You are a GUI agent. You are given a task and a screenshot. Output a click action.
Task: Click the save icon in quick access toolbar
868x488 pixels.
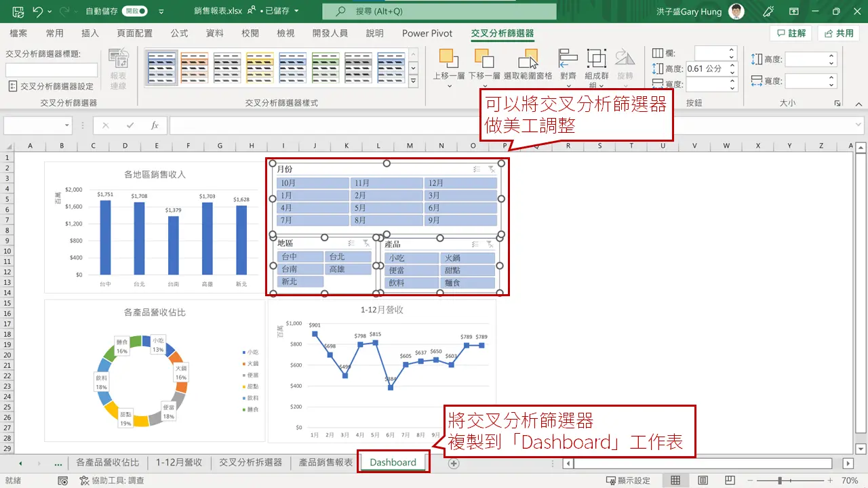click(x=18, y=12)
